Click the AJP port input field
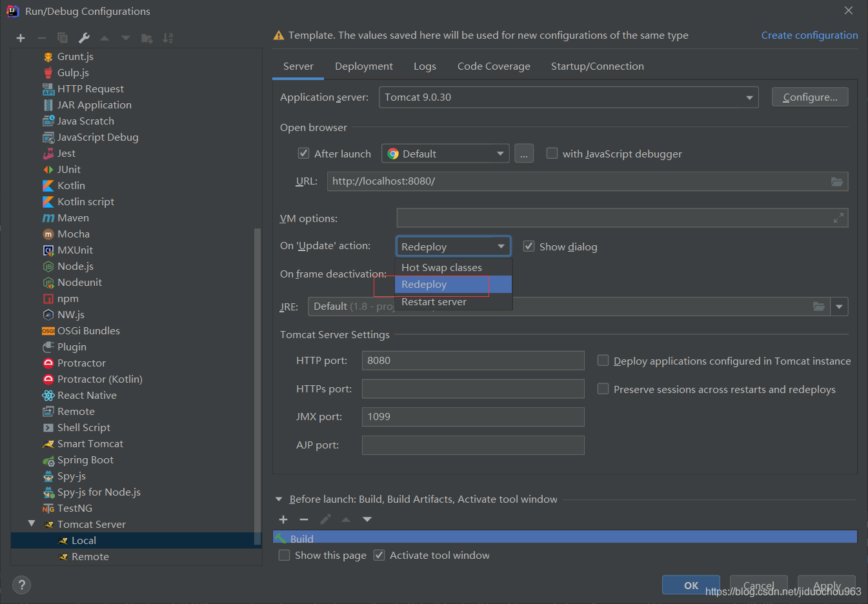Viewport: 868px width, 604px height. click(x=473, y=445)
